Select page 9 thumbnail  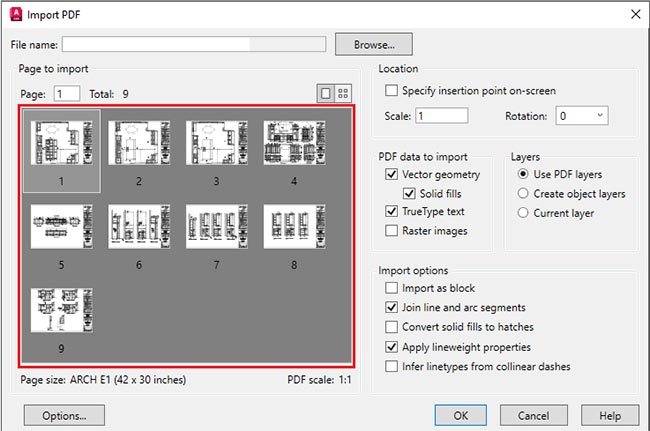click(x=61, y=310)
